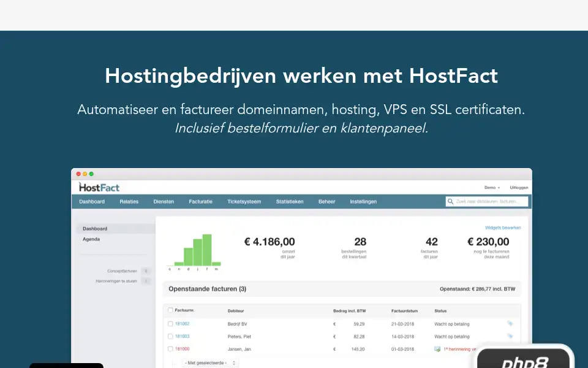
Task: Click the '1e herinnering' status text
Action: coord(460,349)
